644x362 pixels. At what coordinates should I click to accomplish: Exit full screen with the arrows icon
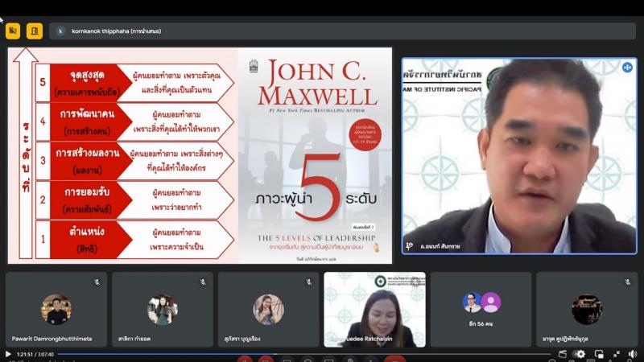point(616,354)
